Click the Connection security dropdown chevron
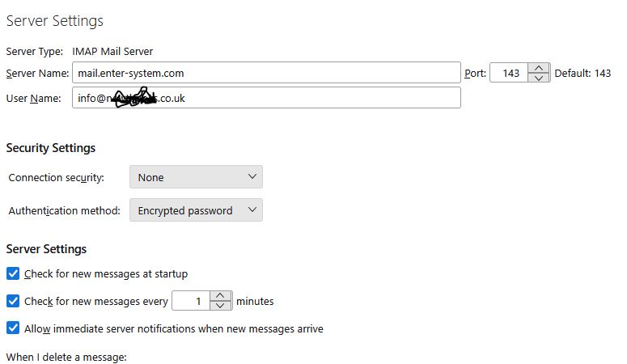Viewport: 627px width, 364px height. (252, 176)
